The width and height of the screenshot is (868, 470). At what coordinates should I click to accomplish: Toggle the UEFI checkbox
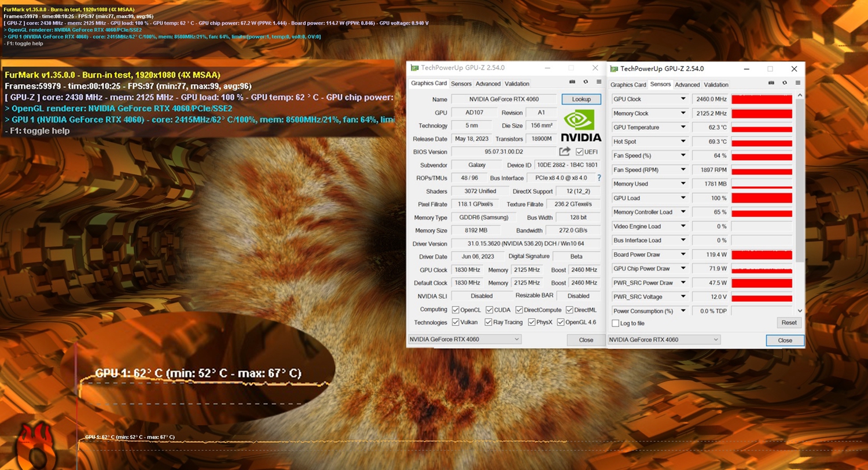[x=579, y=152]
